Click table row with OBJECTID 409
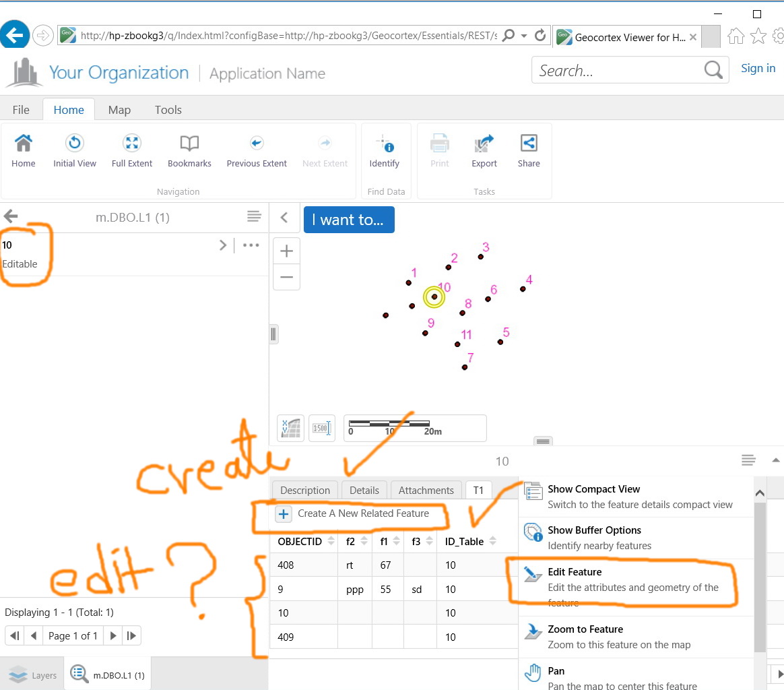Image resolution: width=784 pixels, height=690 pixels. tap(393, 637)
